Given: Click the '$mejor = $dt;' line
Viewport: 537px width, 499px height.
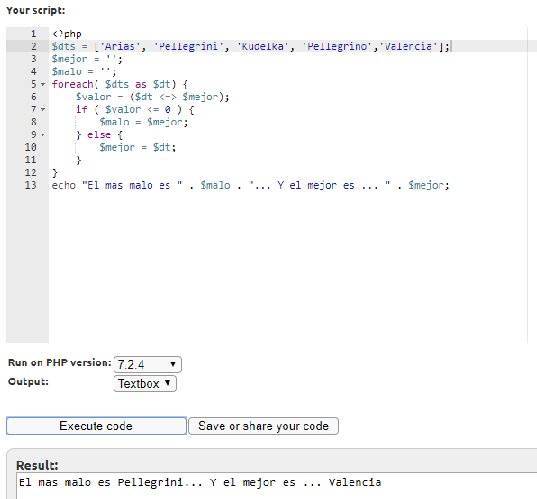Looking at the screenshot, I should click(x=137, y=147).
